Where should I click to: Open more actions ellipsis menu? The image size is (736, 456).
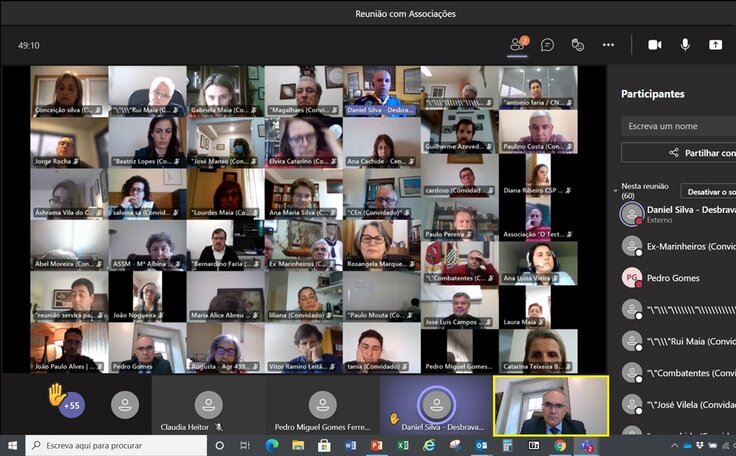point(608,45)
